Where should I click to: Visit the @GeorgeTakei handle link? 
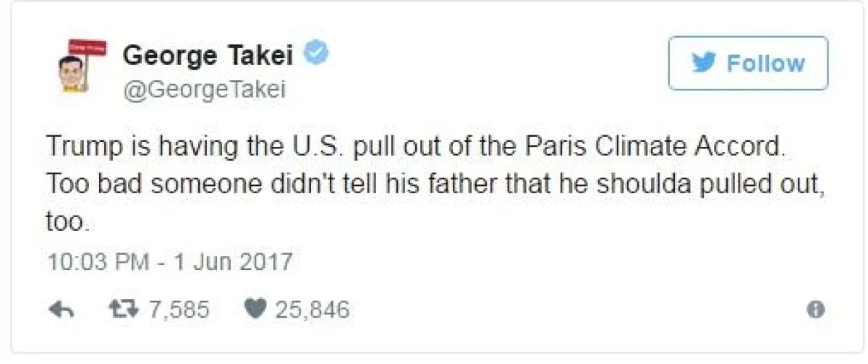pos(205,89)
